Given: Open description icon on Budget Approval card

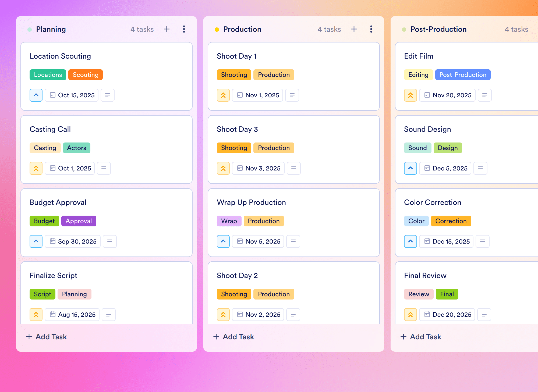Looking at the screenshot, I should pos(110,241).
